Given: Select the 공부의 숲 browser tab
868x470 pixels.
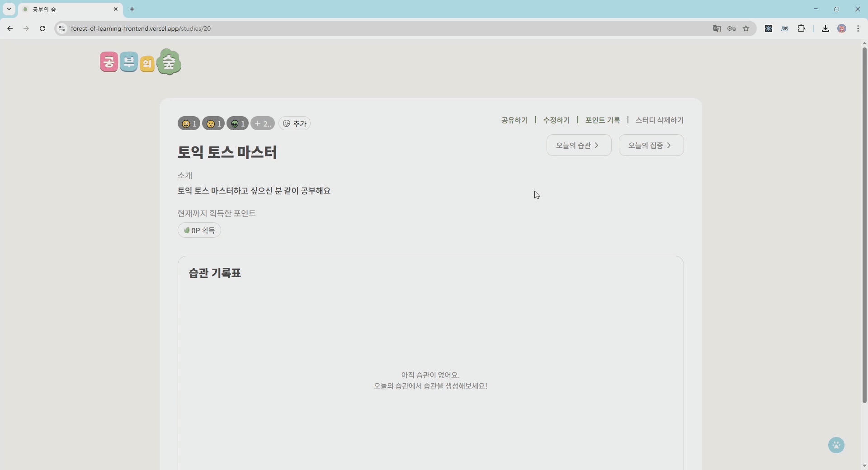Looking at the screenshot, I should 70,9.
